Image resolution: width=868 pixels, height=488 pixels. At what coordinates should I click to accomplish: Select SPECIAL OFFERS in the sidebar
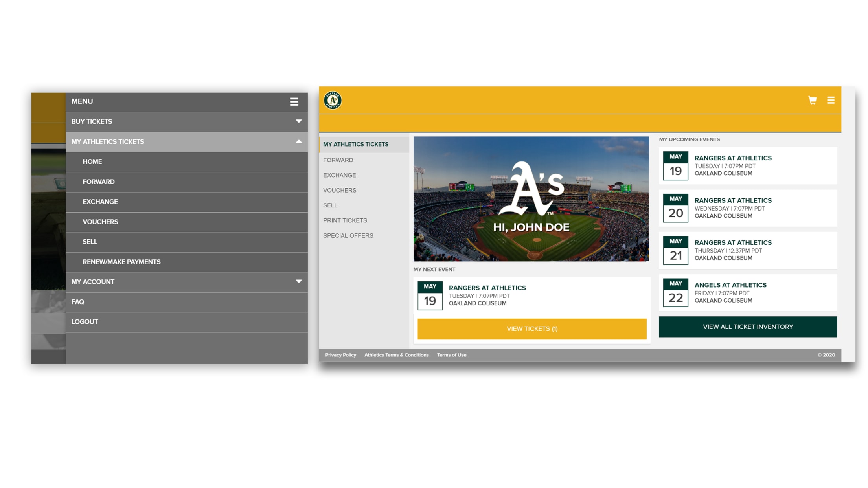(x=348, y=235)
